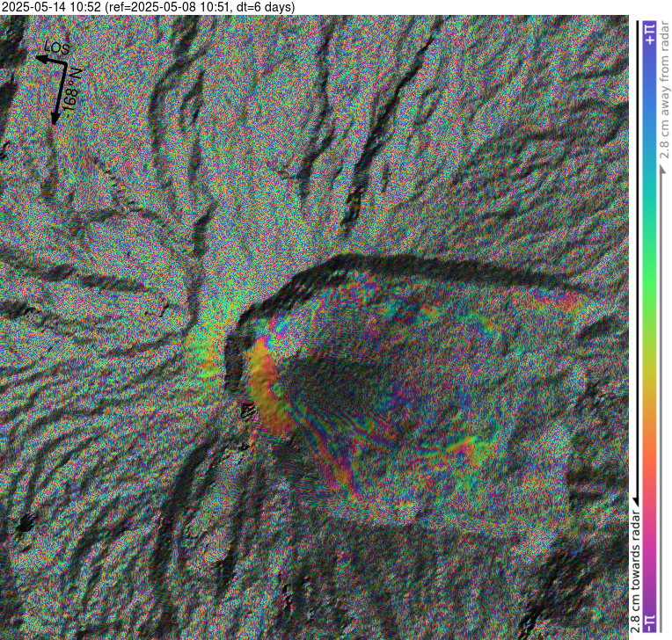Click the LOS direction arrow head
This screenshot has height=640, width=672.
(41, 59)
